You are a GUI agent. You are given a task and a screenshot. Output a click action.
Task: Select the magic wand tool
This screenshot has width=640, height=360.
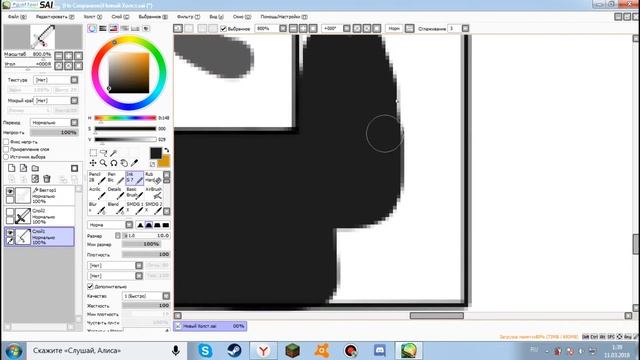[113, 153]
